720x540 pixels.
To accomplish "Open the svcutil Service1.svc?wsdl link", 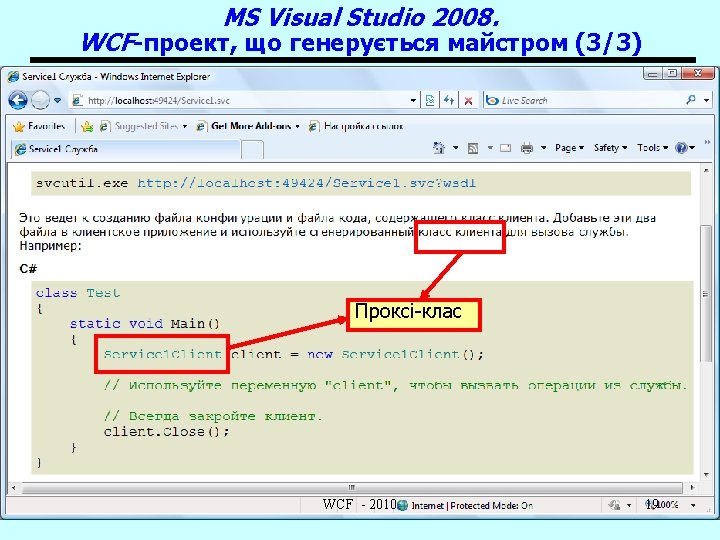I will 306,183.
